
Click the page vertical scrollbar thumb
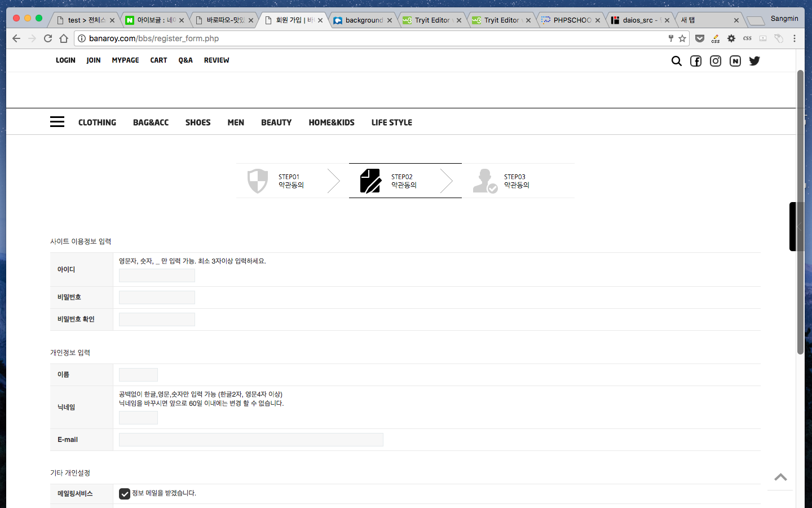800,212
